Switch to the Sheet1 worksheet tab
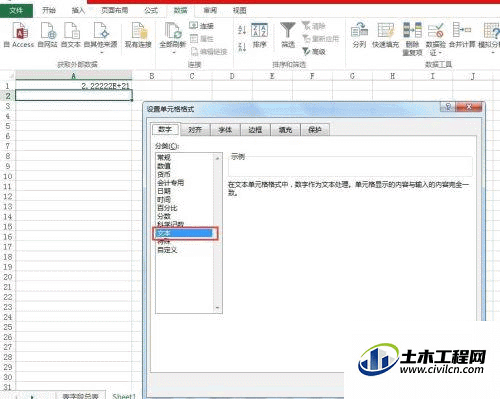The height and width of the screenshot is (399, 500). 124,396
